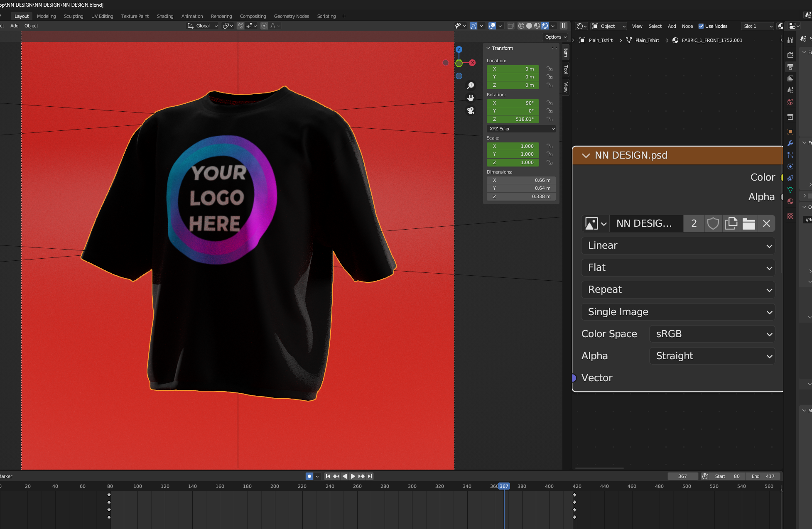
Task: Uncheck the Use Nodes checkbox
Action: pyautogui.click(x=701, y=26)
